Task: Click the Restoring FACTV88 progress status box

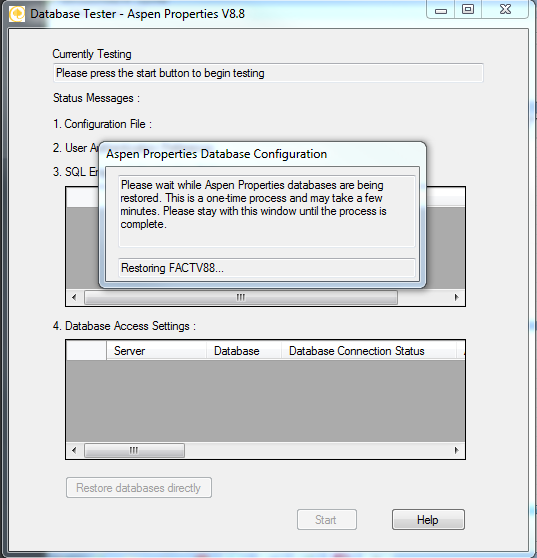Action: point(267,268)
